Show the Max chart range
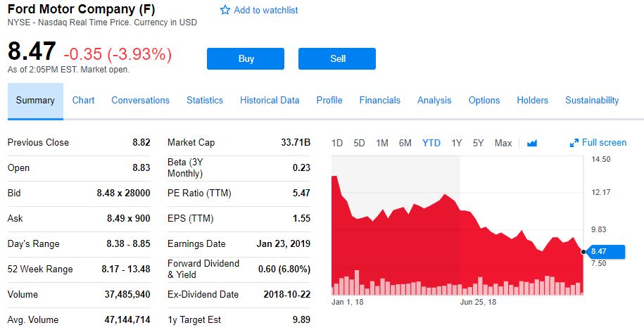Image resolution: width=644 pixels, height=330 pixels. [503, 143]
